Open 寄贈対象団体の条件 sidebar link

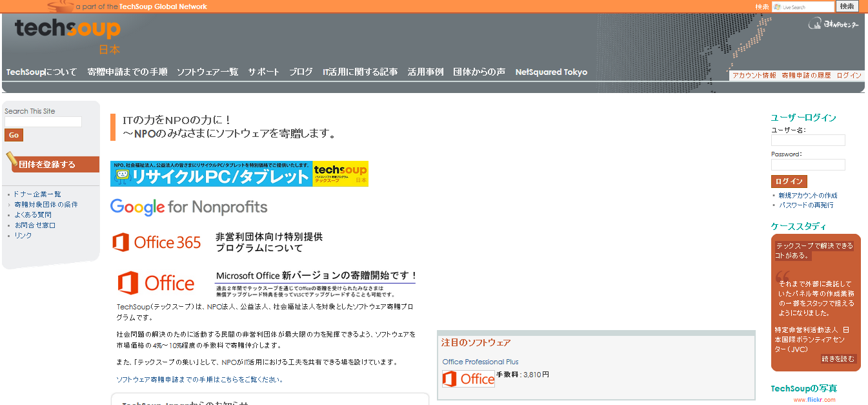pyautogui.click(x=46, y=204)
